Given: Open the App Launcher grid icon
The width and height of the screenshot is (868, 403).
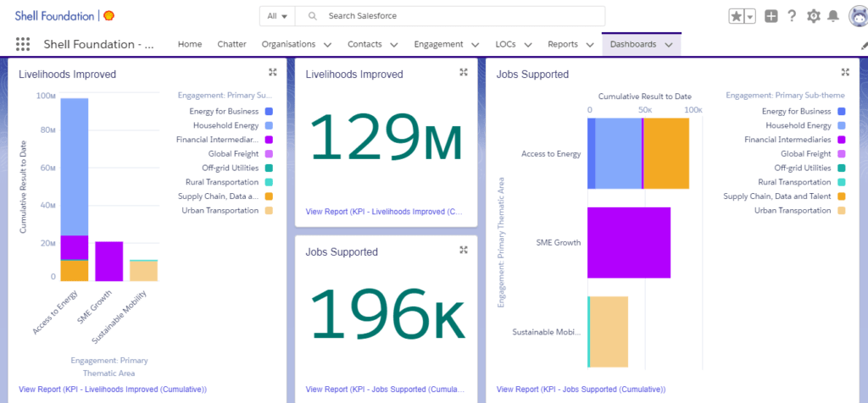Looking at the screenshot, I should tap(22, 44).
